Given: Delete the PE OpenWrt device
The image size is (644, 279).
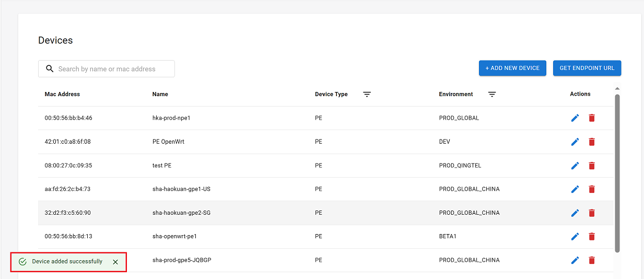Looking at the screenshot, I should [x=592, y=142].
